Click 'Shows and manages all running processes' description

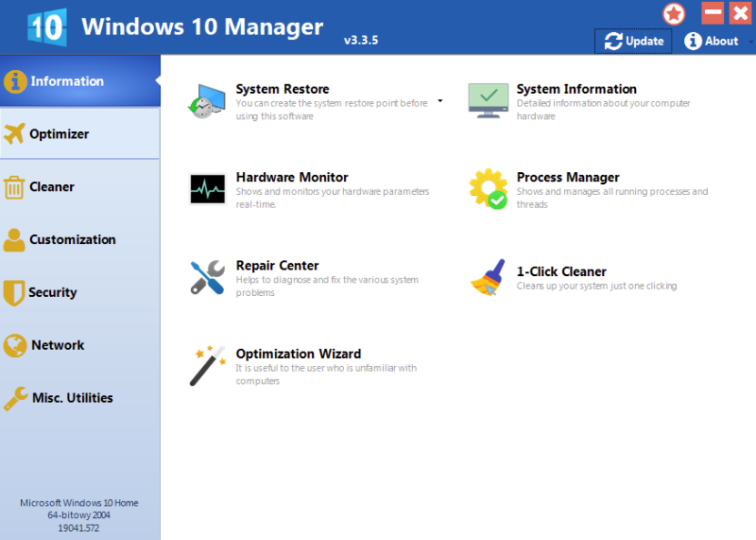point(612,198)
